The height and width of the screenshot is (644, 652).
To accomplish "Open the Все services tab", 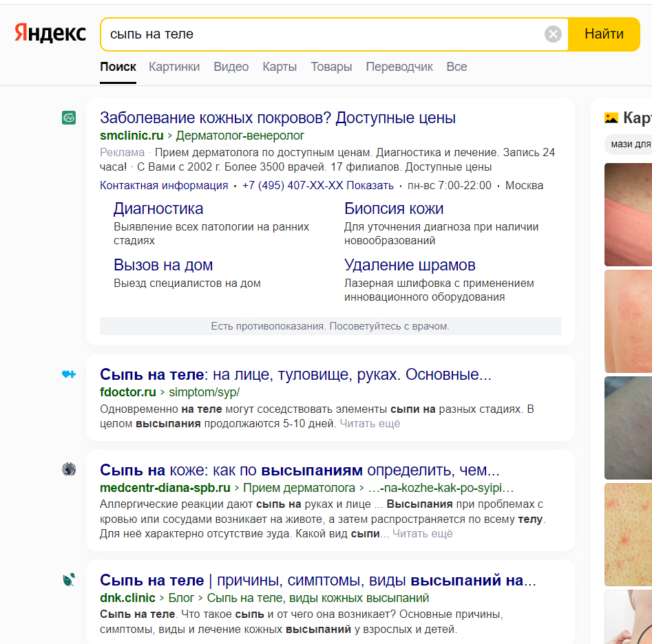I will pos(456,67).
